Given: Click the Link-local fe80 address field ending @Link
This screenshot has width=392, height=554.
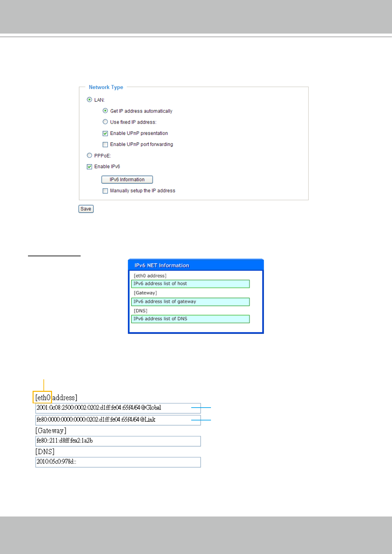Looking at the screenshot, I should tap(118, 420).
